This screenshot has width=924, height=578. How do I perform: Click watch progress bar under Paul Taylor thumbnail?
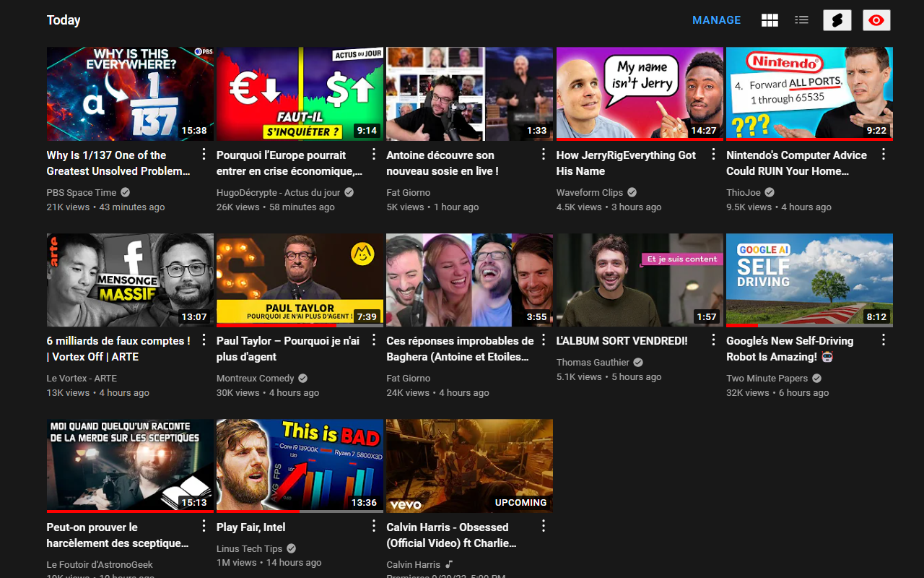(300, 325)
